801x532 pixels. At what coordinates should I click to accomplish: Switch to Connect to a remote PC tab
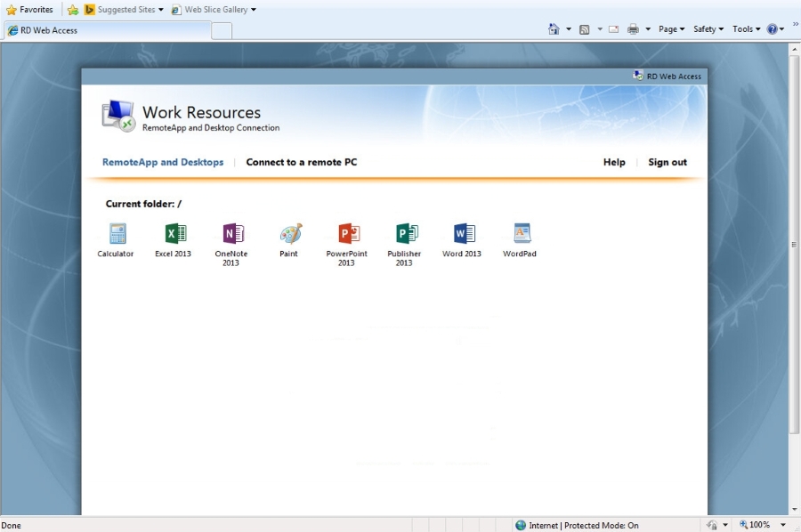[302, 162]
